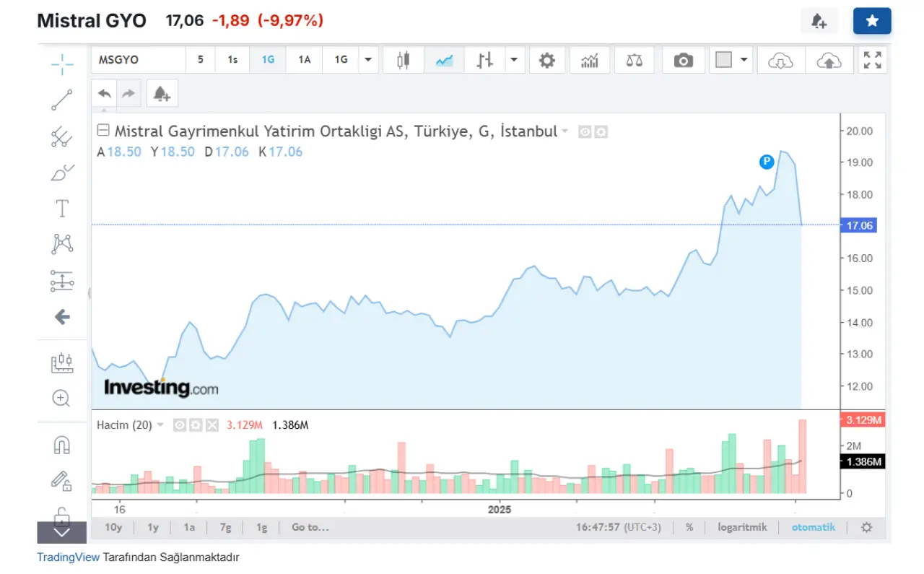Open the chart type dropdown arrow
Screen dimensions: 924x574
514,60
